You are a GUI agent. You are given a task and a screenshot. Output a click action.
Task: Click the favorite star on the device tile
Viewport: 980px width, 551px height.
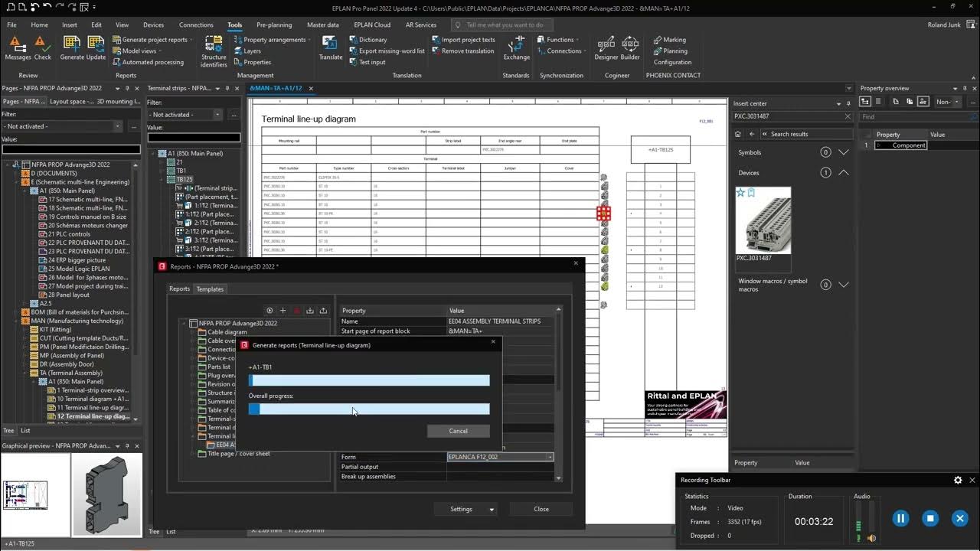click(740, 193)
